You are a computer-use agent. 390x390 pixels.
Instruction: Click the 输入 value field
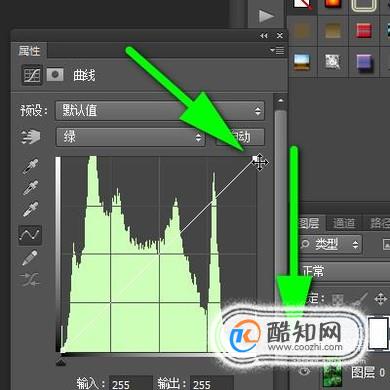click(x=131, y=383)
